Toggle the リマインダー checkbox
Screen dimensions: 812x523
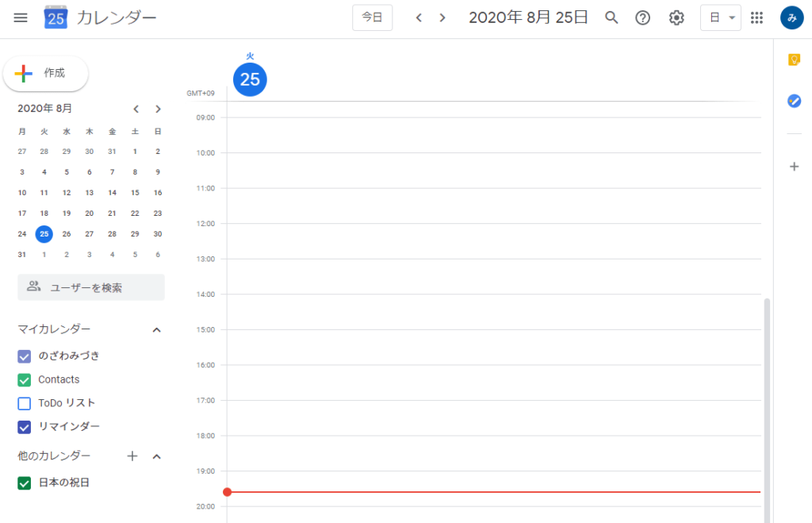(24, 427)
